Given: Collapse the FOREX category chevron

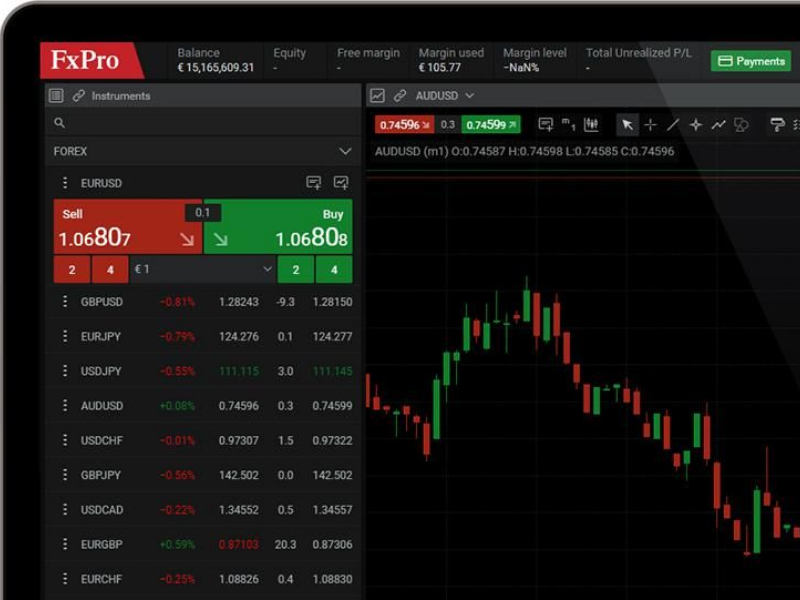Looking at the screenshot, I should (x=345, y=152).
